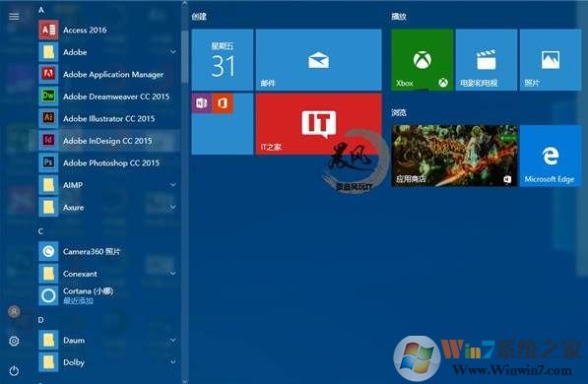The width and height of the screenshot is (588, 384).
Task: Launch Microsoft Edge tile
Action: click(x=551, y=156)
